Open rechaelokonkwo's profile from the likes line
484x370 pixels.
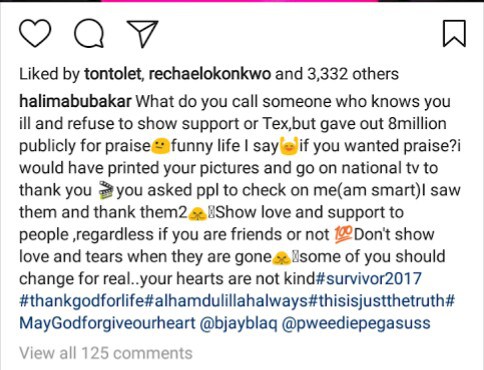(x=210, y=74)
